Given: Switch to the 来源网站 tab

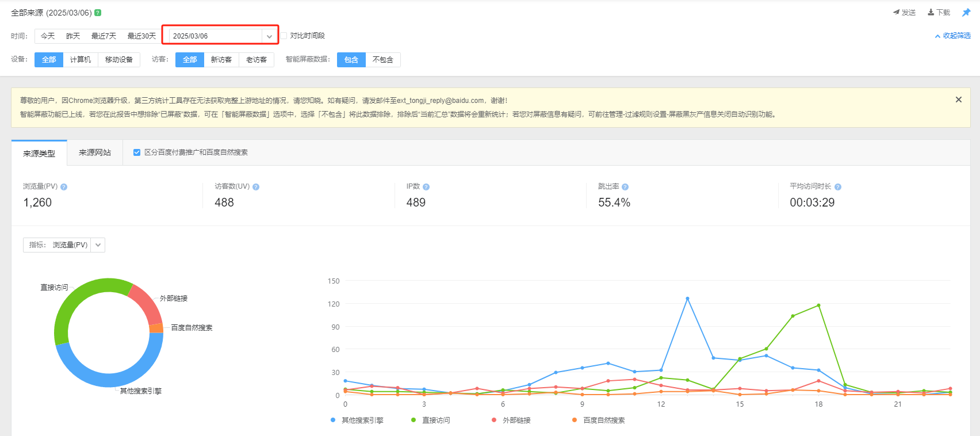Looking at the screenshot, I should [x=95, y=153].
